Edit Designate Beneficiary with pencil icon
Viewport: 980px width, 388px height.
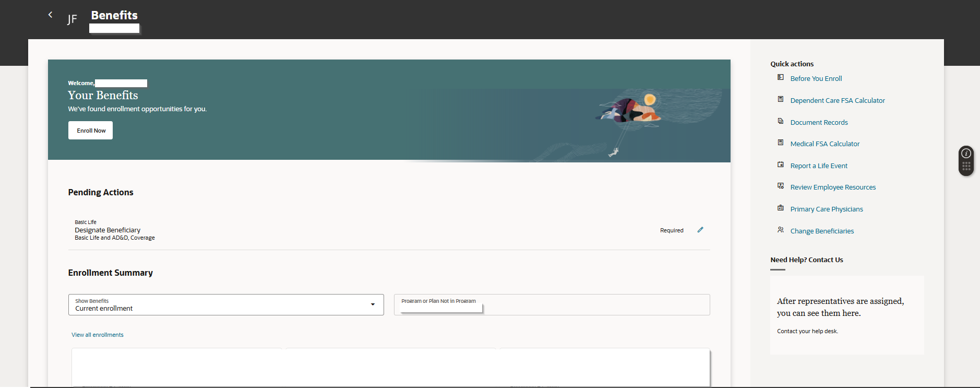click(x=700, y=230)
